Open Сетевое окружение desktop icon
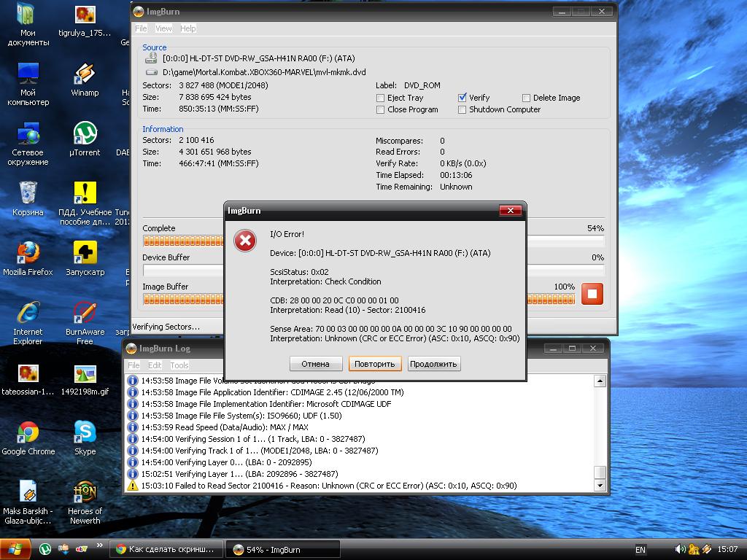The width and height of the screenshot is (747, 560). click(28, 144)
